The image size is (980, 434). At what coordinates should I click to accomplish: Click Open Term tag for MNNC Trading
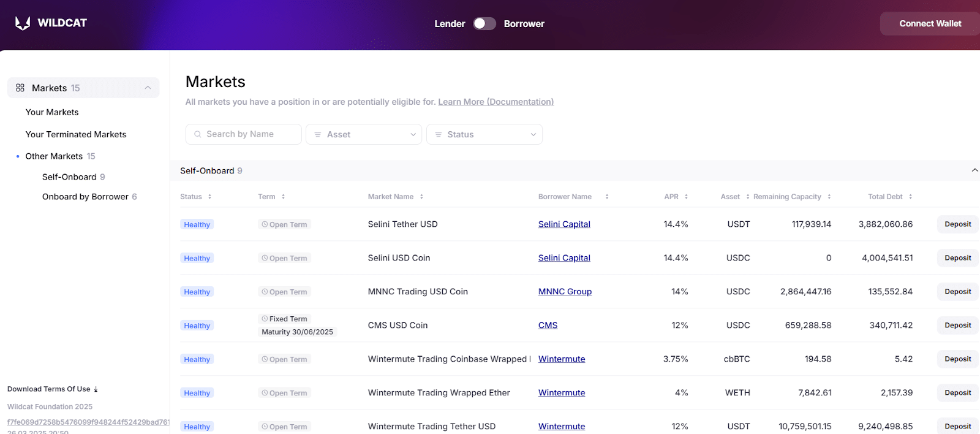[x=284, y=292]
